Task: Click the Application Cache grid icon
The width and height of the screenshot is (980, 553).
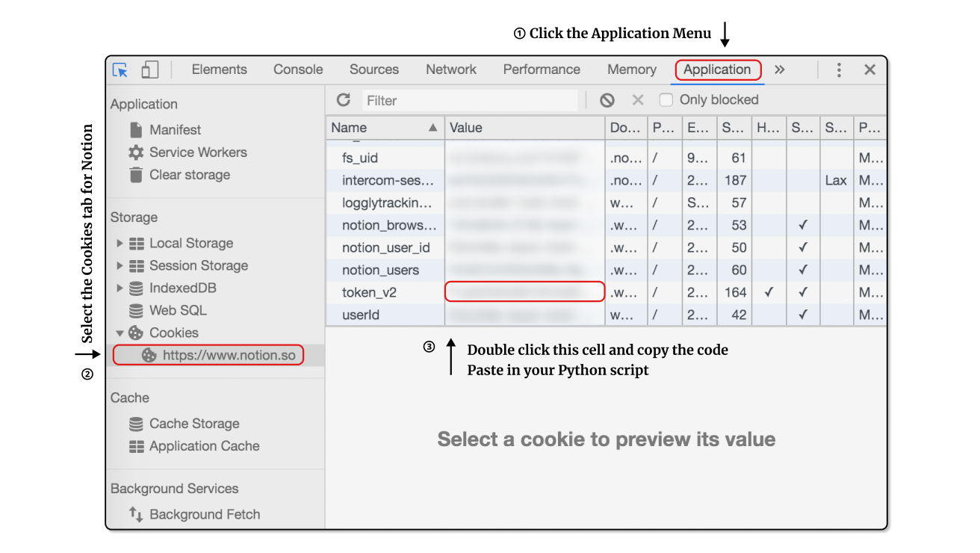Action: 137,446
